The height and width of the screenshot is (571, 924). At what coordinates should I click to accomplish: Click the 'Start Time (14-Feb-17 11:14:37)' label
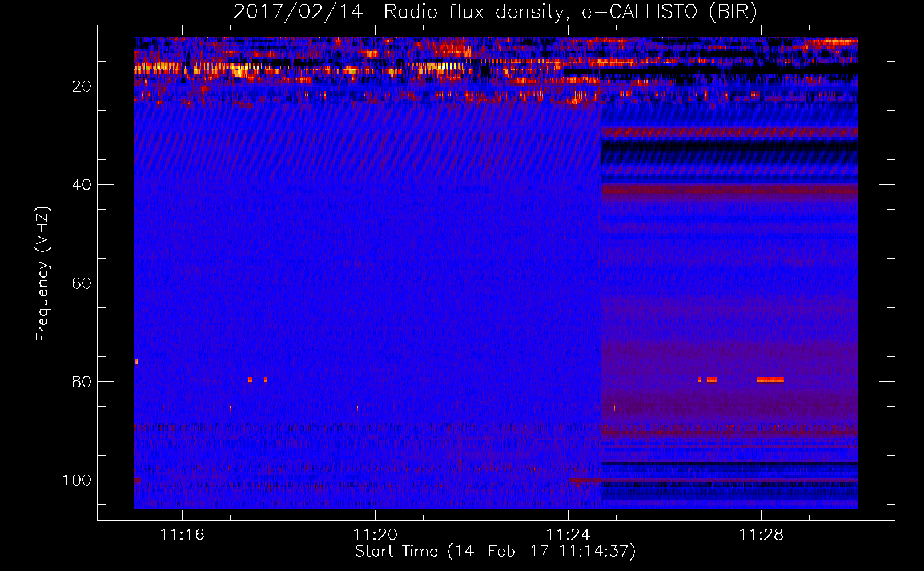tap(495, 552)
